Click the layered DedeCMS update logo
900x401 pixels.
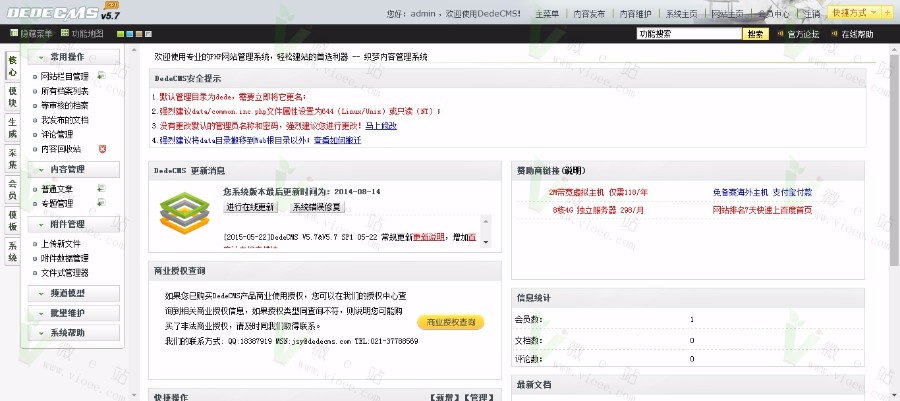(x=184, y=213)
